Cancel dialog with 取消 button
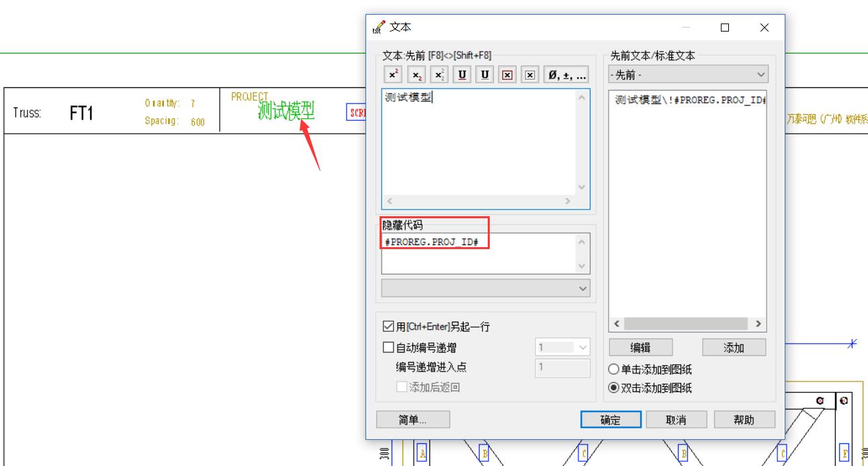 pyautogui.click(x=677, y=420)
